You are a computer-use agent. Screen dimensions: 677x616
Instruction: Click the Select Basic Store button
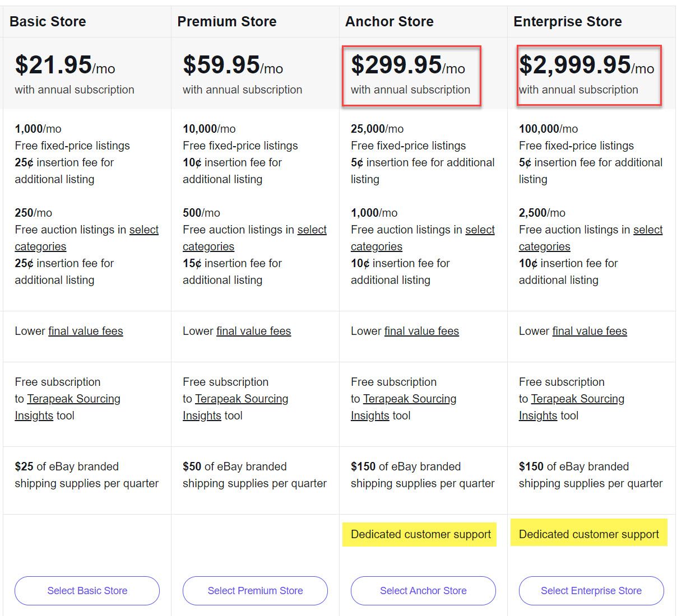[87, 591]
